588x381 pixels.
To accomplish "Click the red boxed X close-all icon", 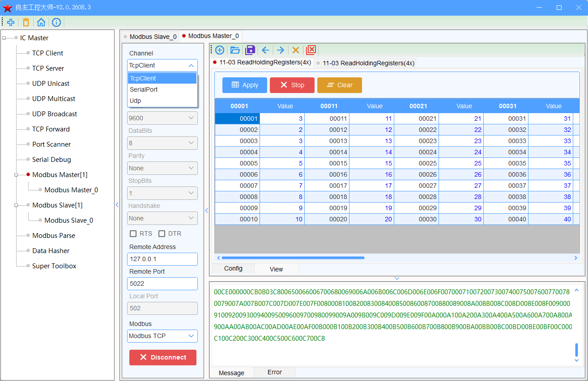I will pyautogui.click(x=311, y=50).
